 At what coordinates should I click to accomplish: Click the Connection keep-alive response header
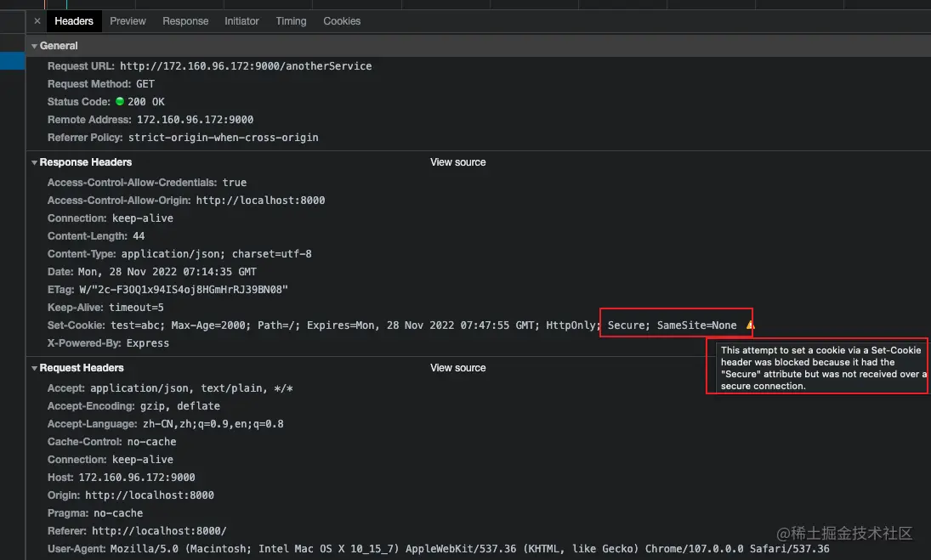pos(111,218)
